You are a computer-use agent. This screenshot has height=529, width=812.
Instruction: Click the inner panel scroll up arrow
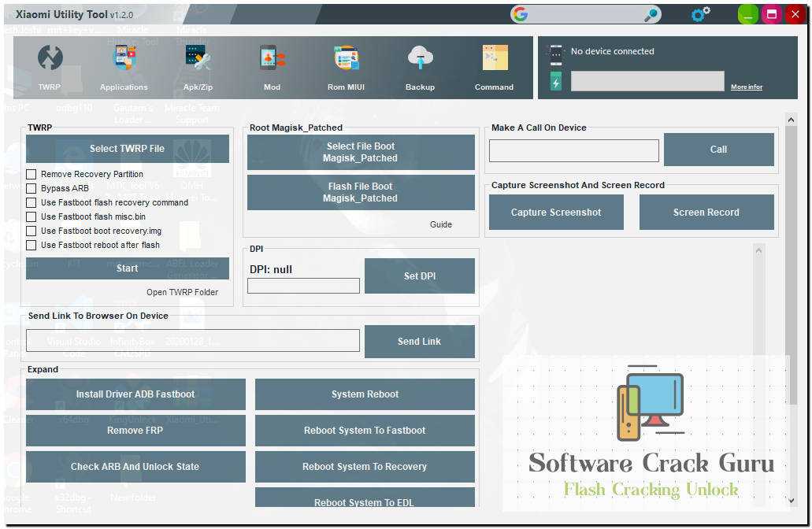[758, 251]
